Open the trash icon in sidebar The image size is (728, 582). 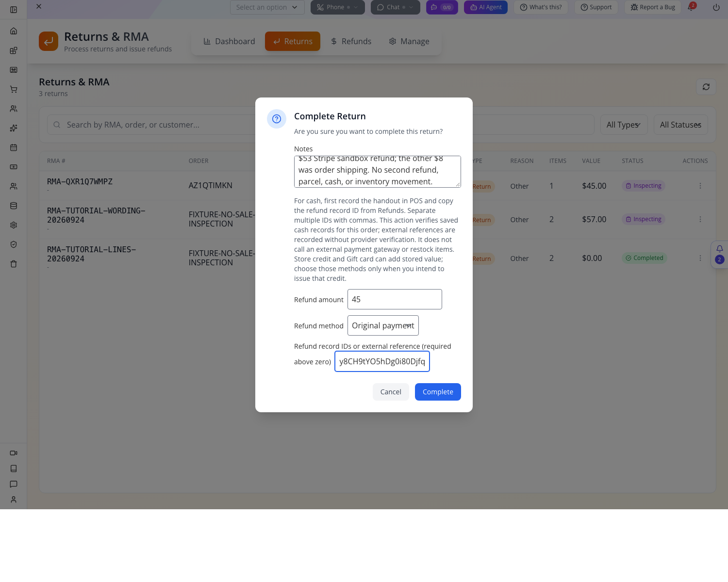14,264
